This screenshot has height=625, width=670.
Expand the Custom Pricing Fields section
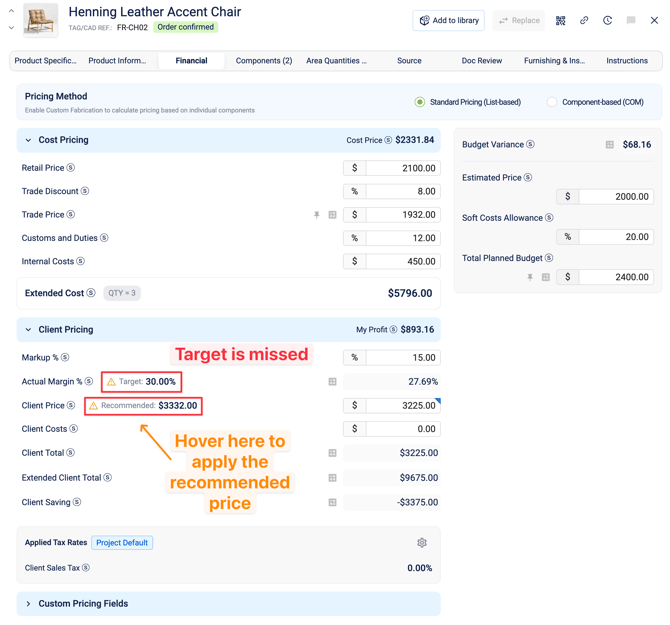28,604
